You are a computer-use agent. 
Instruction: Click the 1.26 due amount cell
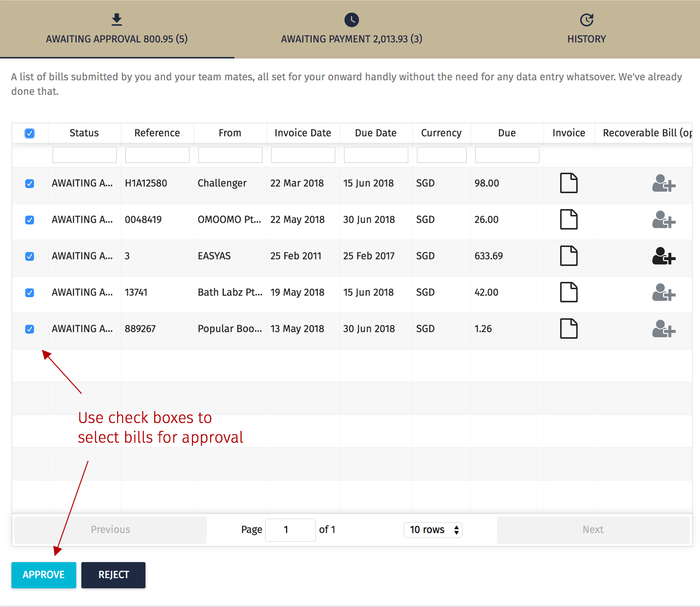(483, 329)
